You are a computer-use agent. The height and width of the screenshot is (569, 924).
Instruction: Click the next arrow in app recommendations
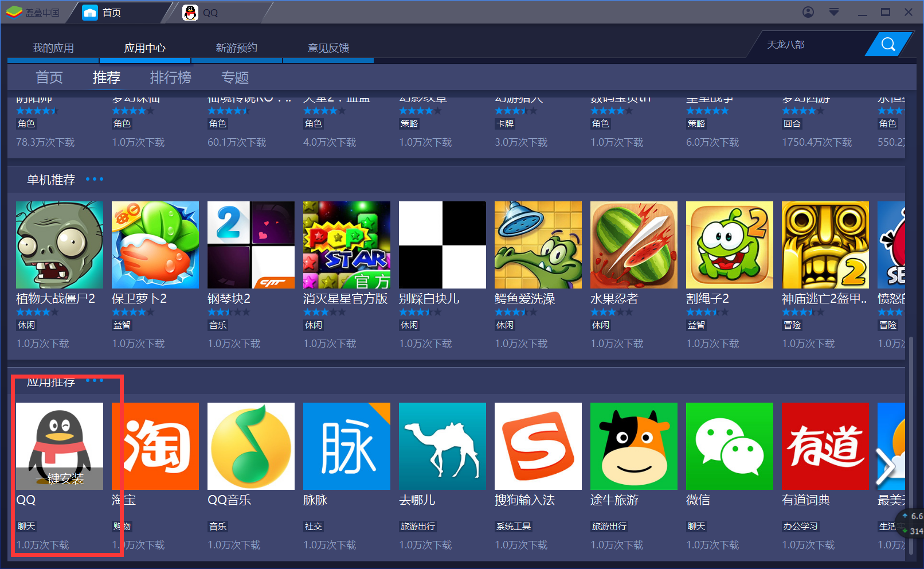pos(886,466)
